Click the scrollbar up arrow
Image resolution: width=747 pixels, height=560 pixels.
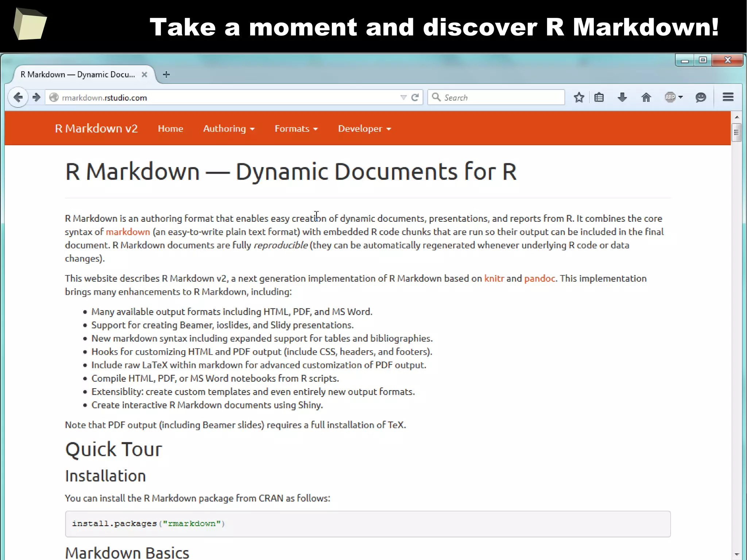click(x=736, y=117)
